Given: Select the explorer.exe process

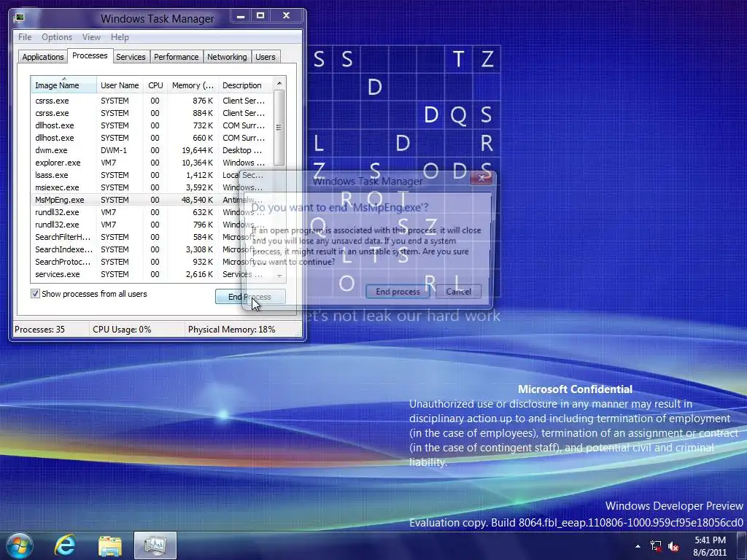Looking at the screenshot, I should click(x=152, y=163).
